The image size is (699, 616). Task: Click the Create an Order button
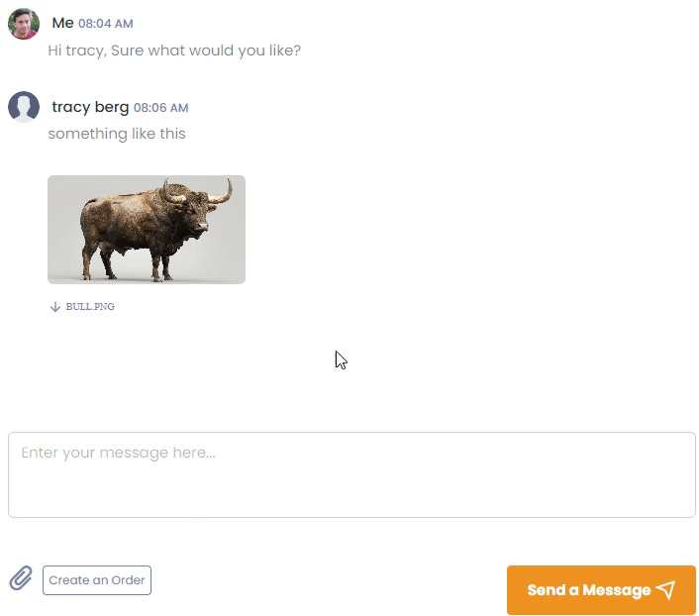point(97,580)
